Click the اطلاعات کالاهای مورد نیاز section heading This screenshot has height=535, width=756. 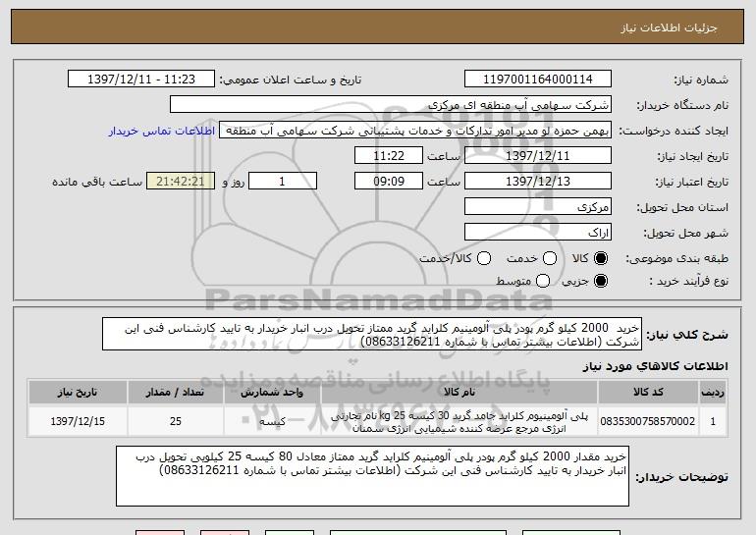click(x=655, y=366)
